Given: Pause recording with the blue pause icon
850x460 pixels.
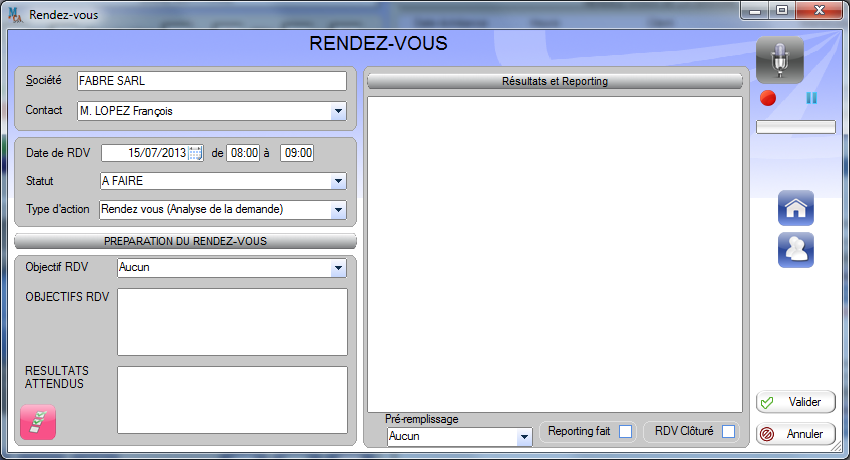Looking at the screenshot, I should click(812, 98).
